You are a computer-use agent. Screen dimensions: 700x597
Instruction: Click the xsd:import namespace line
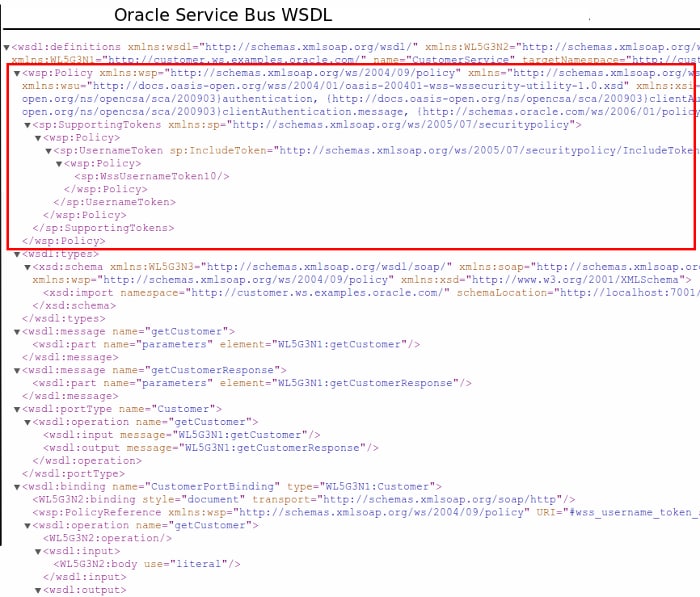[371, 293]
